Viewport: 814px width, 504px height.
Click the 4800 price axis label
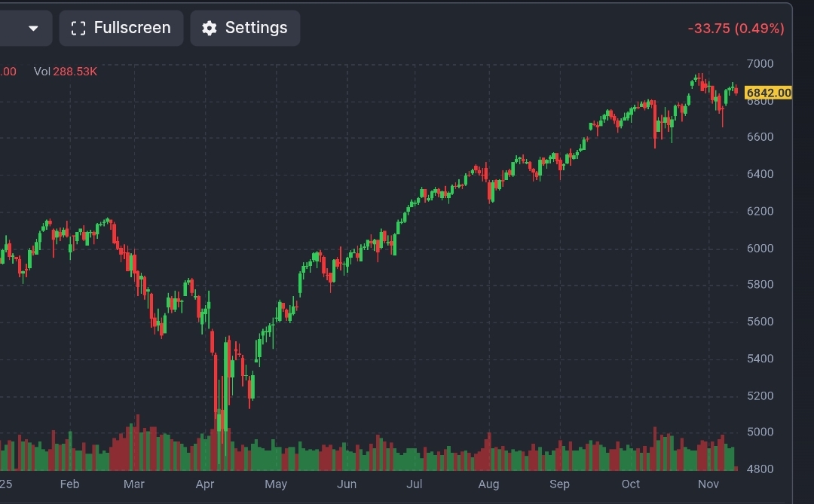tap(760, 469)
